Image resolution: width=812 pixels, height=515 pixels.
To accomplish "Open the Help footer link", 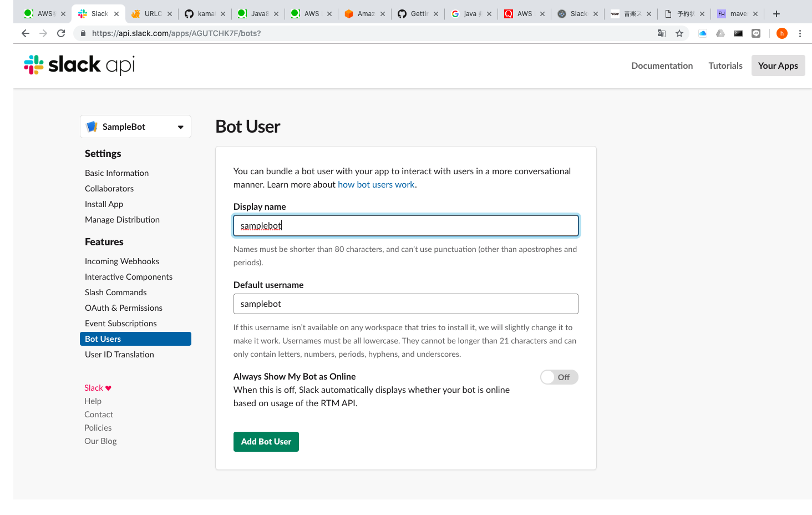I will point(93,401).
